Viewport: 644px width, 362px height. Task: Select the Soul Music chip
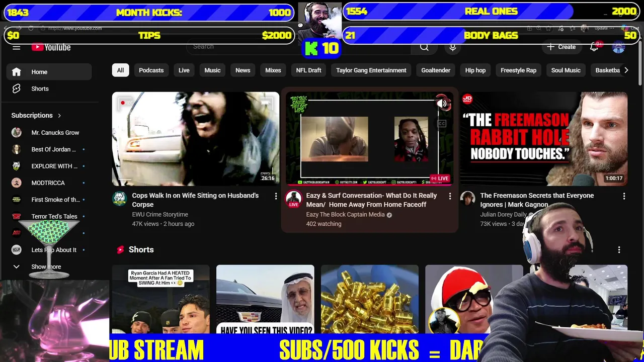coord(566,70)
